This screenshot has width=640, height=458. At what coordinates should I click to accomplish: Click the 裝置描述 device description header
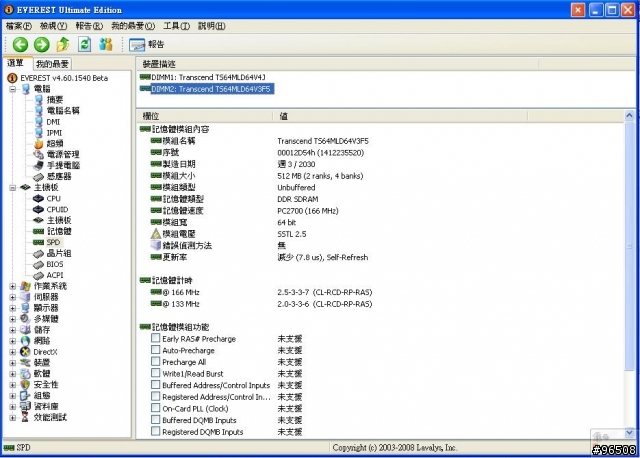coord(338,64)
